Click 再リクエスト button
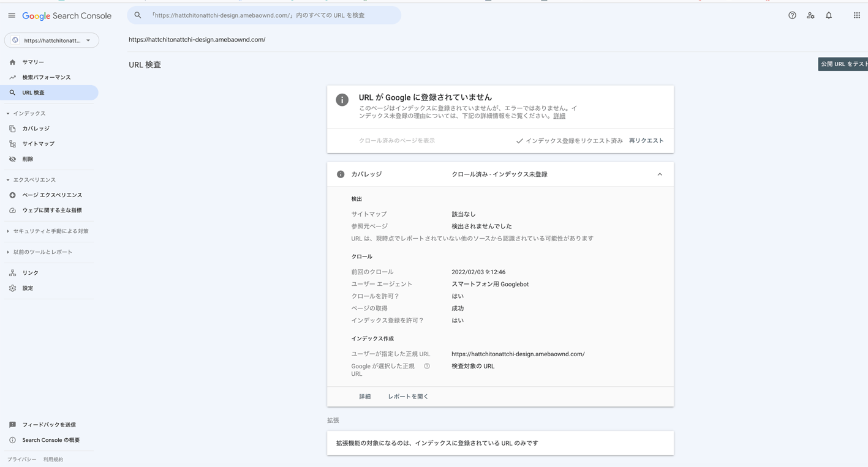 [x=646, y=141]
